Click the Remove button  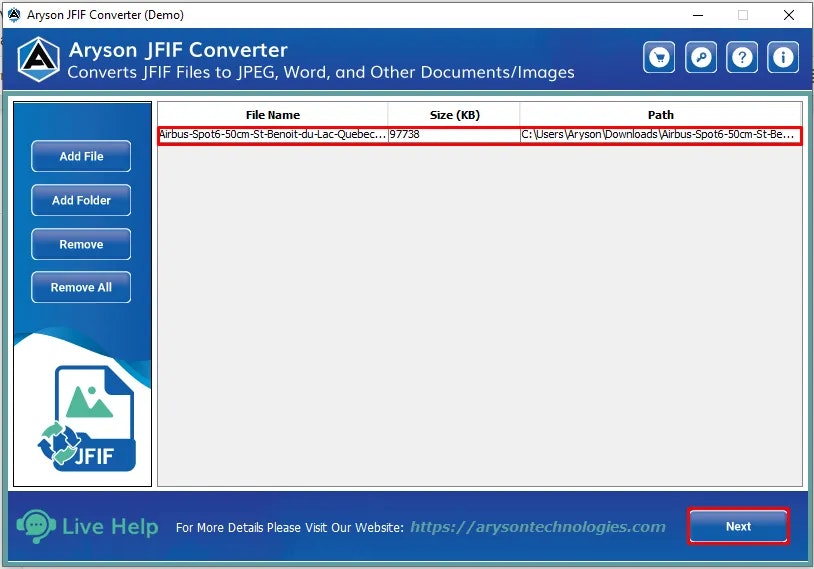[x=81, y=244]
